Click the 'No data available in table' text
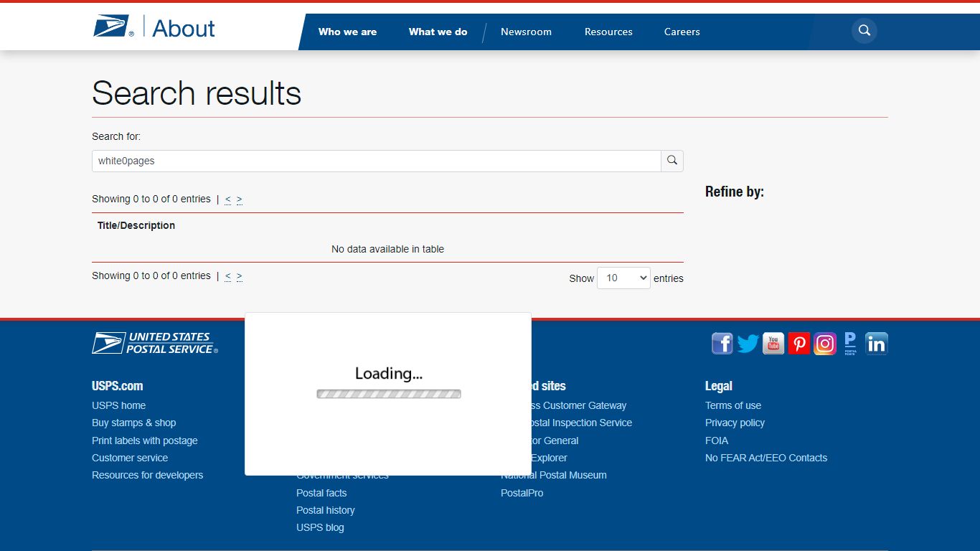 (387, 249)
